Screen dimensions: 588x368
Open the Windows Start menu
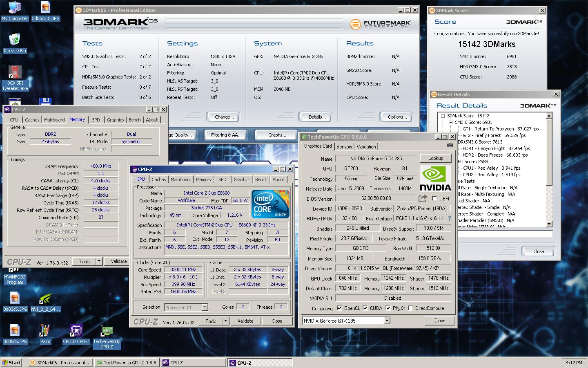tap(11, 363)
